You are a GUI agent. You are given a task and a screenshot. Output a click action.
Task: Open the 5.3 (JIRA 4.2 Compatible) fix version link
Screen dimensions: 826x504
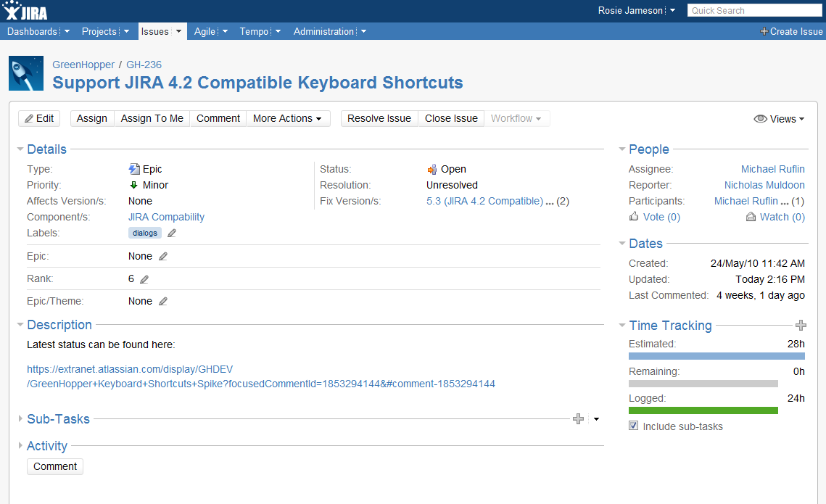[484, 201]
